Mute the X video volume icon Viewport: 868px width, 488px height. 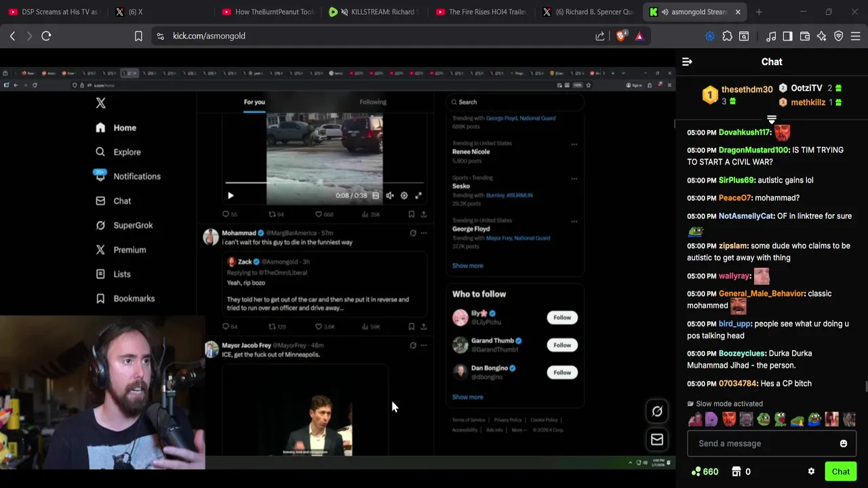(390, 196)
